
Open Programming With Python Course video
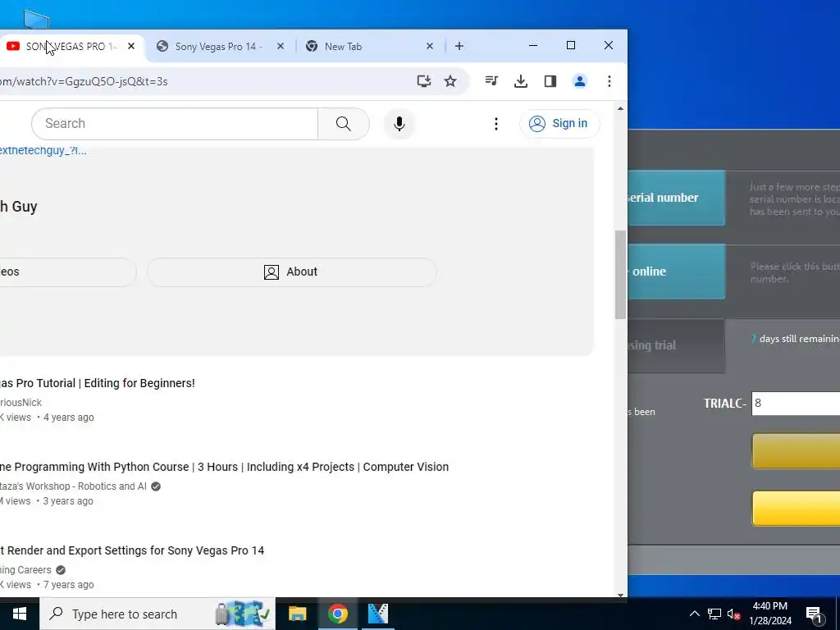tap(225, 467)
